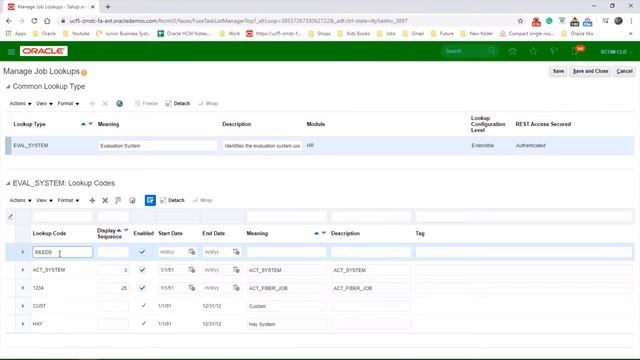Click the Lookup Code field containing REEDS

[62, 252]
